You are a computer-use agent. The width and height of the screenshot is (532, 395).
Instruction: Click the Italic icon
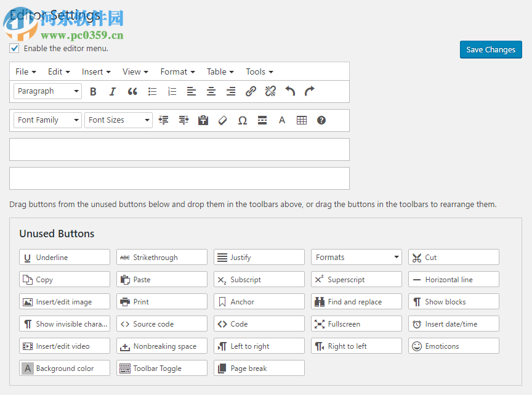point(113,91)
